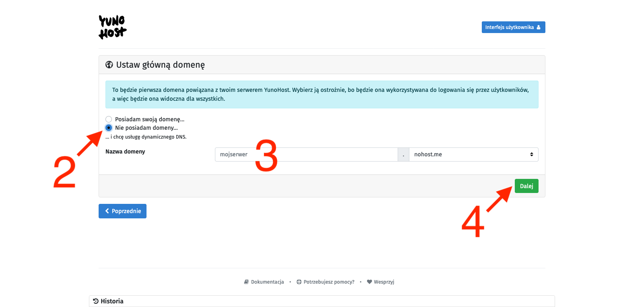Select the 'Posiadam swoją domenę' radio button
The height and width of the screenshot is (307, 644).
click(109, 119)
